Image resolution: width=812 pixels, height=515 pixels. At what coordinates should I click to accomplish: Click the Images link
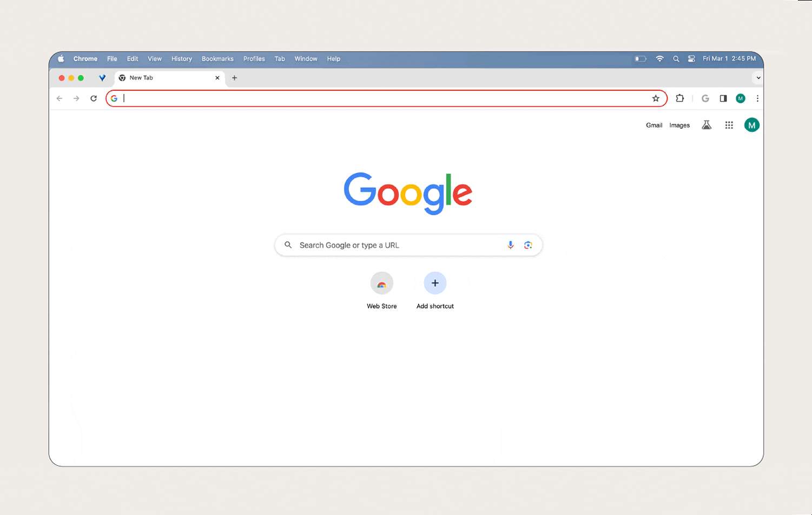pyautogui.click(x=679, y=126)
